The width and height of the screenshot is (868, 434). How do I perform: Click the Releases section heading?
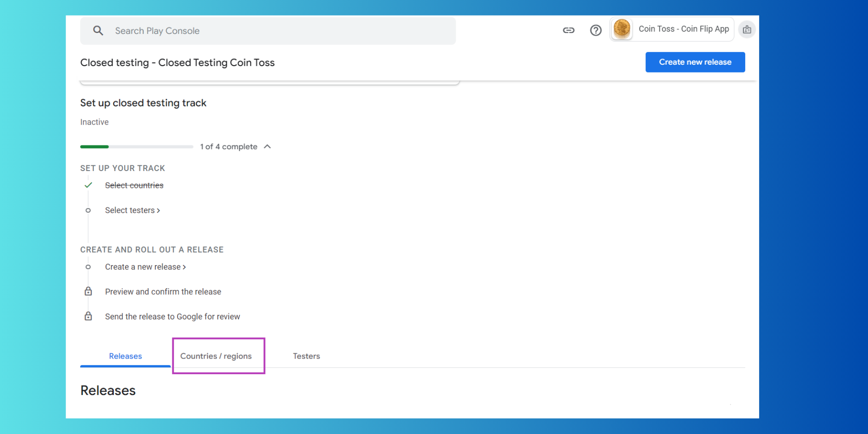click(x=108, y=390)
